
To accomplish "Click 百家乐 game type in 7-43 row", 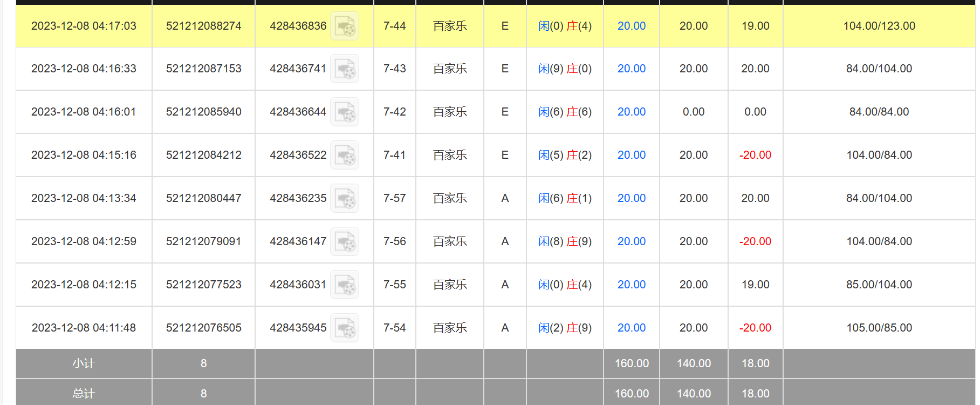I will (450, 69).
